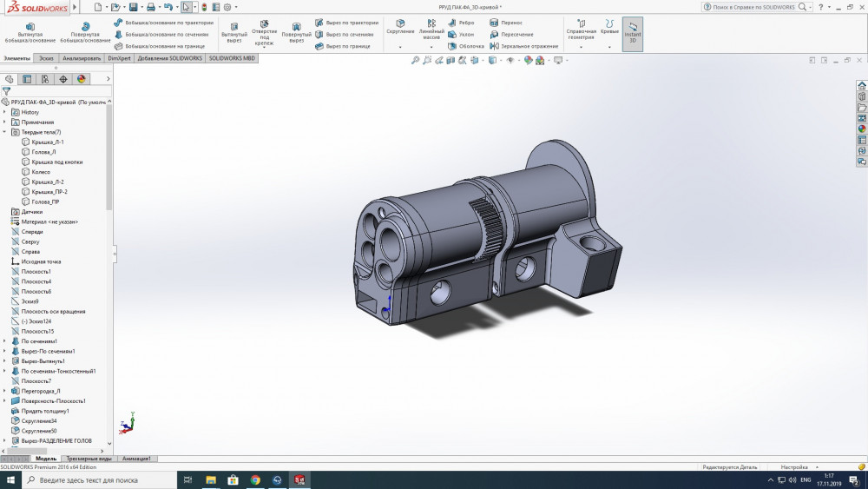Open the Справочная геометрия dropdown
868x489 pixels.
(582, 33)
